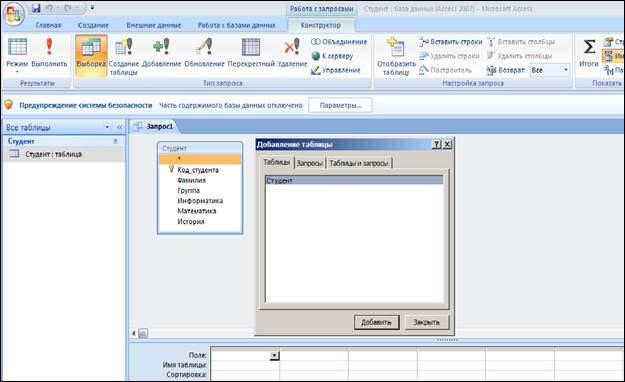Choose the Добавление append query

pos(161,52)
